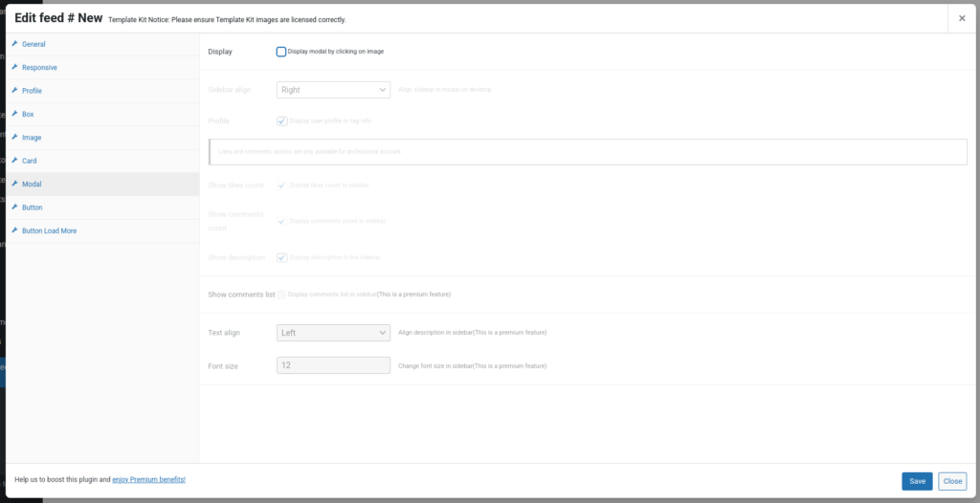Click the pin icon beside Image

point(14,137)
